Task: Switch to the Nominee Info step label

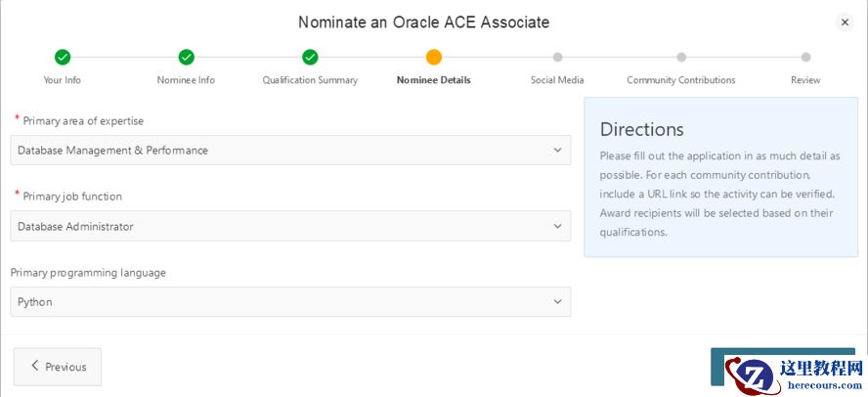Action: click(186, 80)
